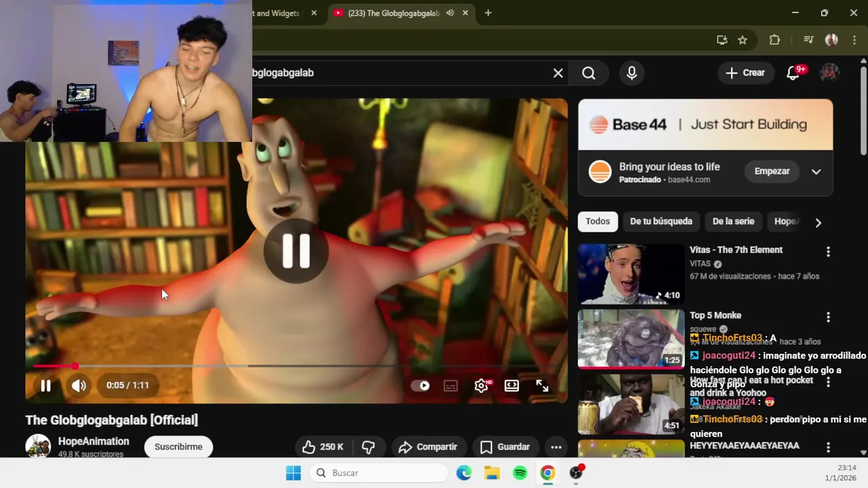Show more filter chips right arrow
This screenshot has height=488, width=868.
click(x=818, y=222)
